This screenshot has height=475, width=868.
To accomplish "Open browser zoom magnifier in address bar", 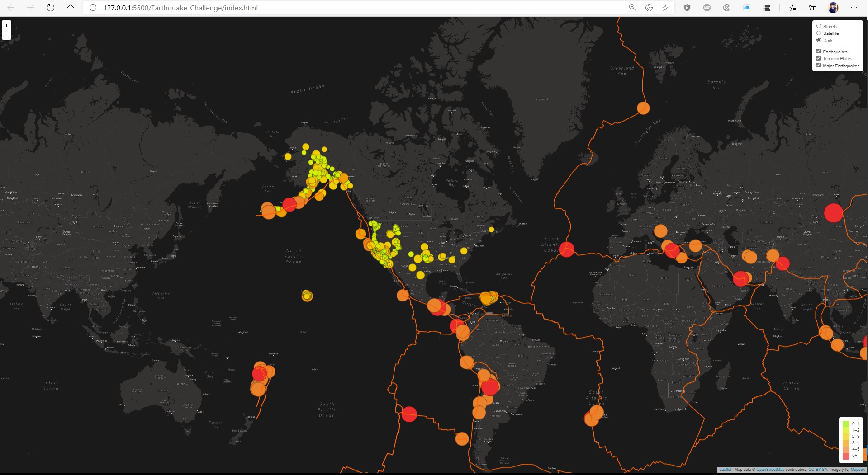I will click(632, 8).
